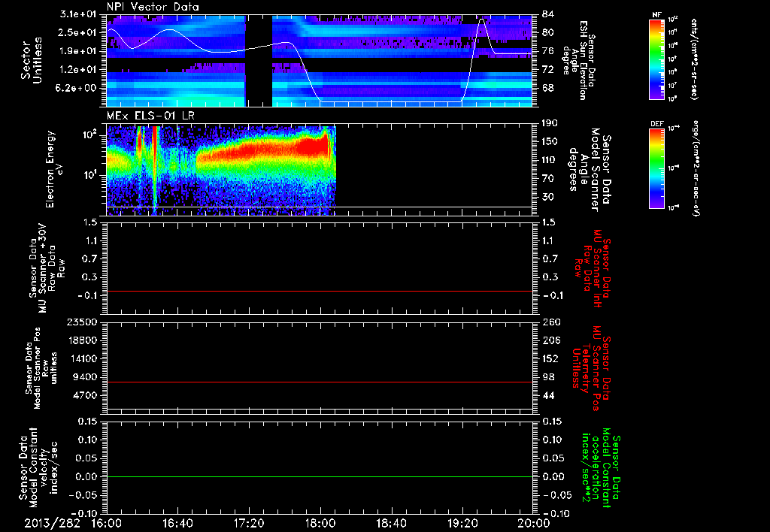Image resolution: width=770 pixels, height=532 pixels.
Task: Click the 9400 scanner position tick label
Action: (86, 377)
